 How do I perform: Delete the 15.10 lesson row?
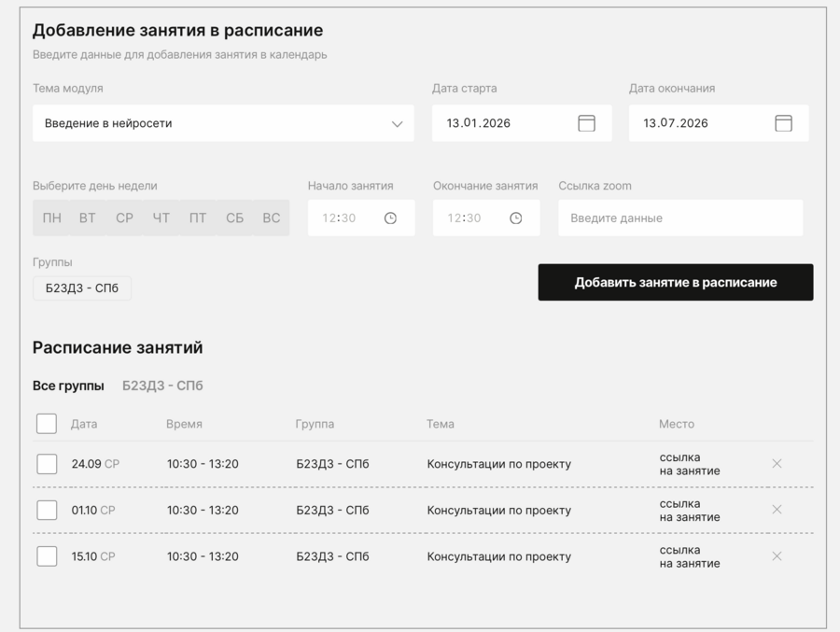(777, 556)
